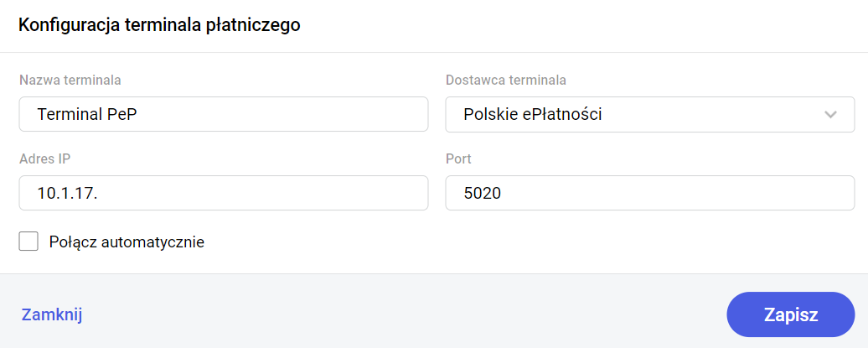Click the Polskie ePłatności selected provider text

[533, 115]
